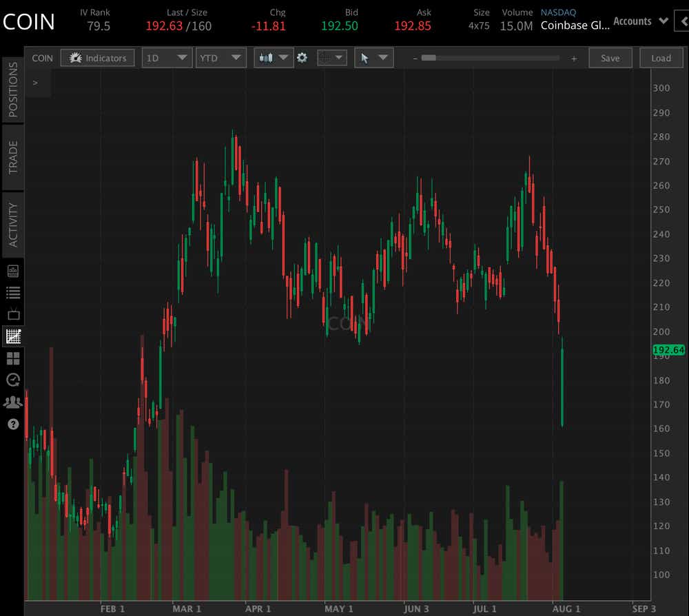
Task: Open the grid layout panel icon
Action: 12,358
